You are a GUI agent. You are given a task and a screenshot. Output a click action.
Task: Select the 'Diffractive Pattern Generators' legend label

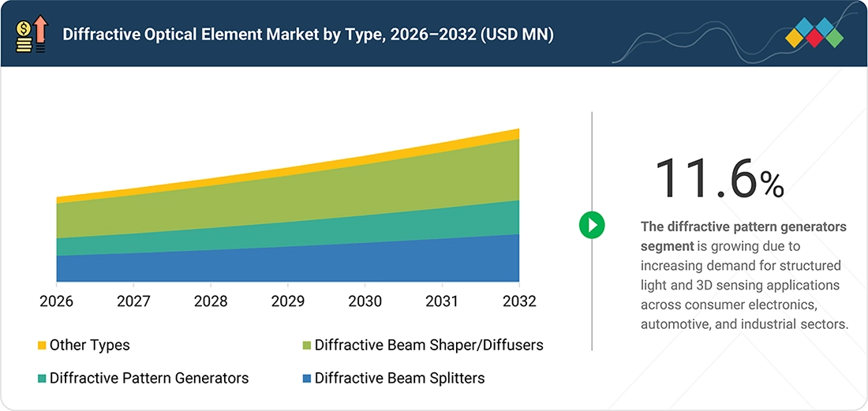(x=149, y=379)
